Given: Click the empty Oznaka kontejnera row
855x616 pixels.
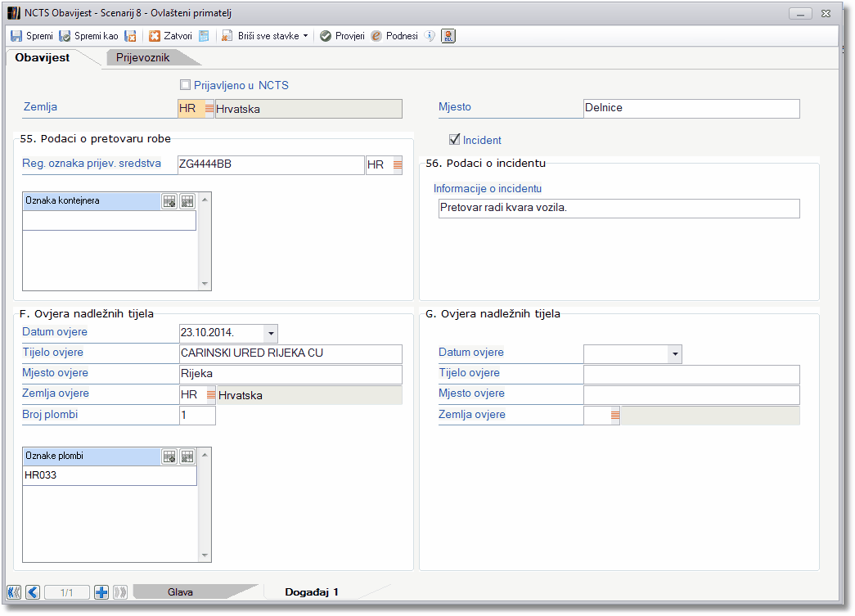Looking at the screenshot, I should (110, 220).
